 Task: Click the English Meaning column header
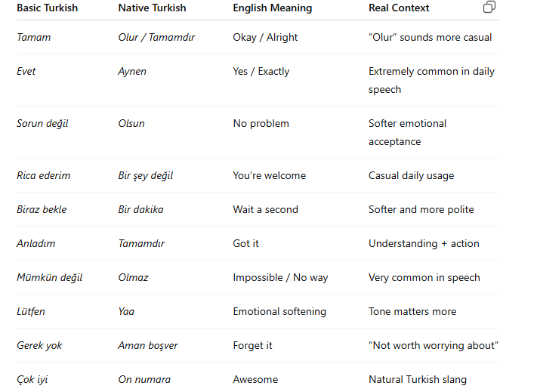[272, 8]
